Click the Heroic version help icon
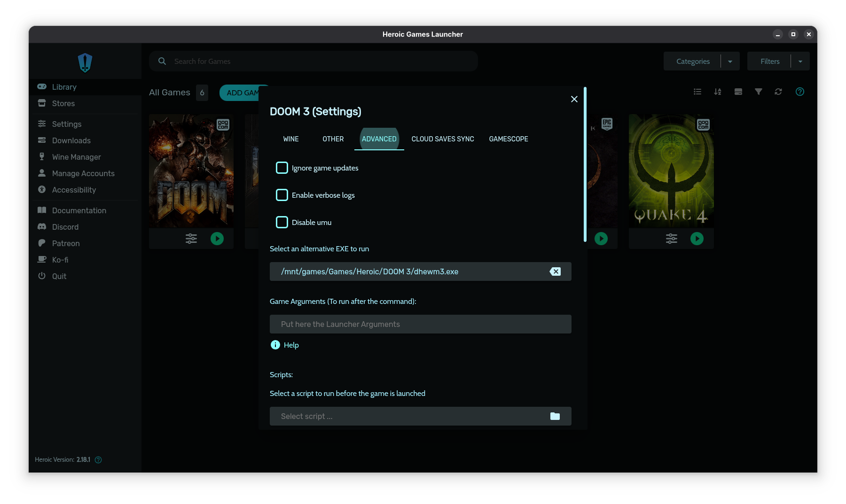The image size is (846, 504). pyautogui.click(x=98, y=460)
